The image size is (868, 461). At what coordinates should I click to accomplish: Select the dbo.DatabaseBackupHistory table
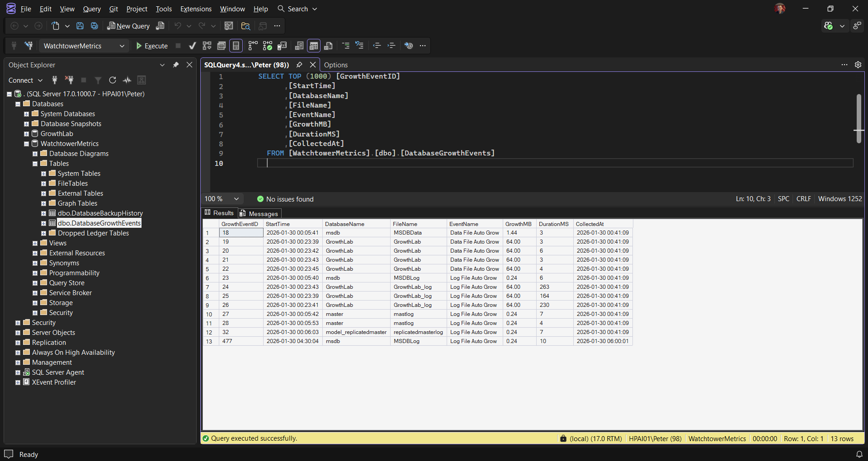(100, 213)
